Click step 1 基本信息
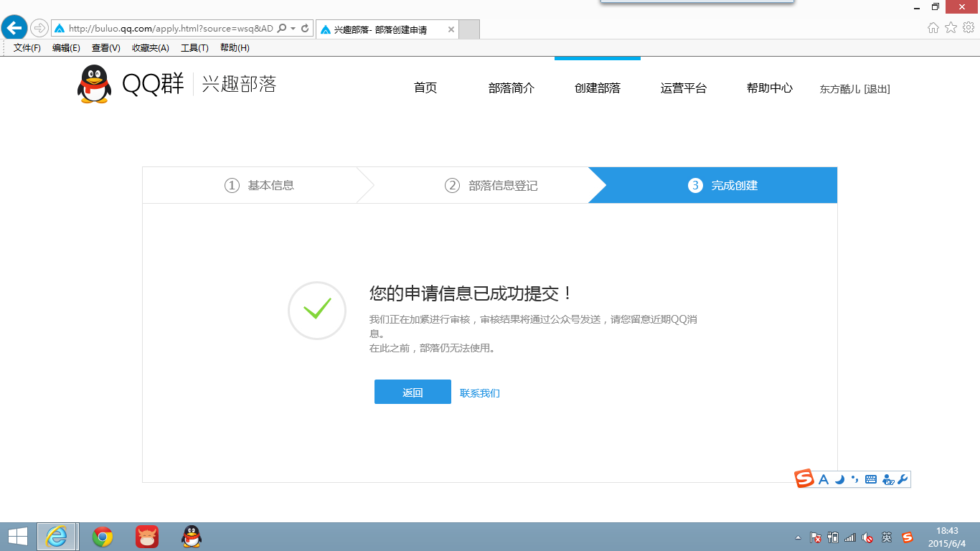This screenshot has height=551, width=980. [259, 185]
